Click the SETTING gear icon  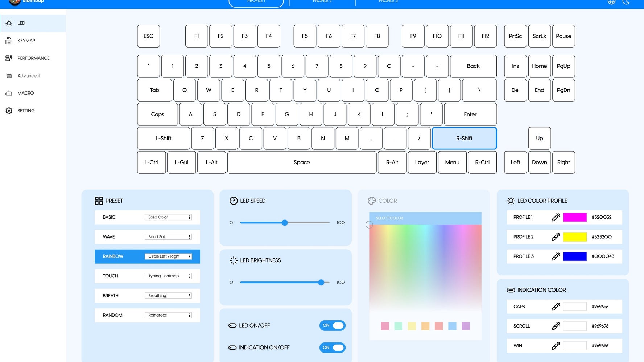click(x=9, y=111)
